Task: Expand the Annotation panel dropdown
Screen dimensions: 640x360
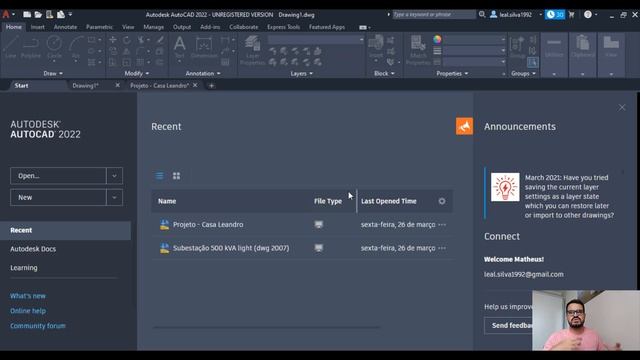Action: tap(203, 73)
